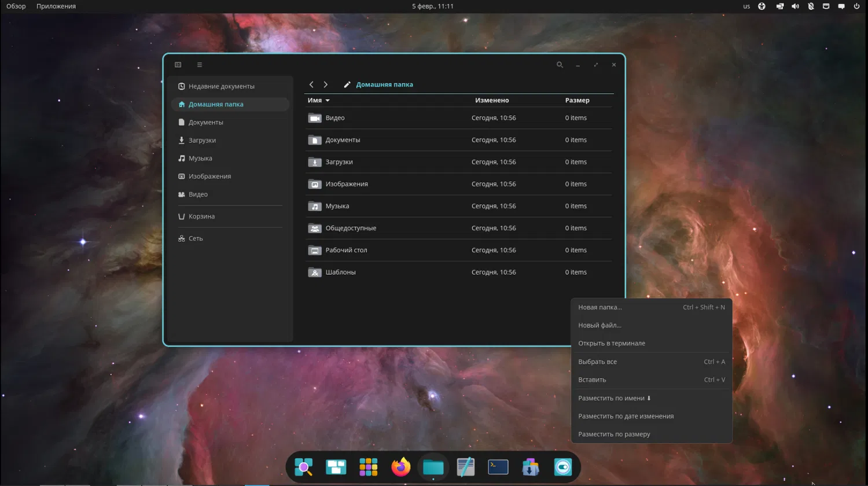Click the Домашняя папка path label
This screenshot has width=868, height=486.
coord(384,84)
